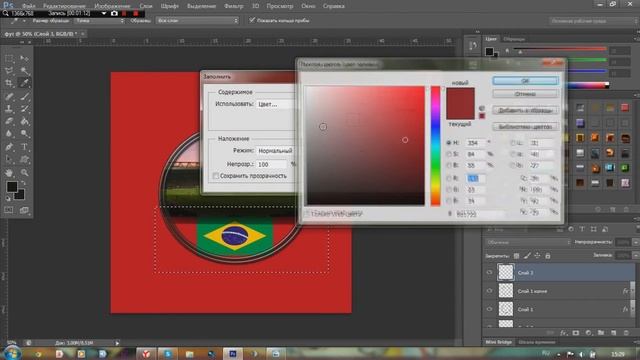Click the add layer style fx icon
The height and width of the screenshot is (360, 640).
pyautogui.click(x=564, y=333)
